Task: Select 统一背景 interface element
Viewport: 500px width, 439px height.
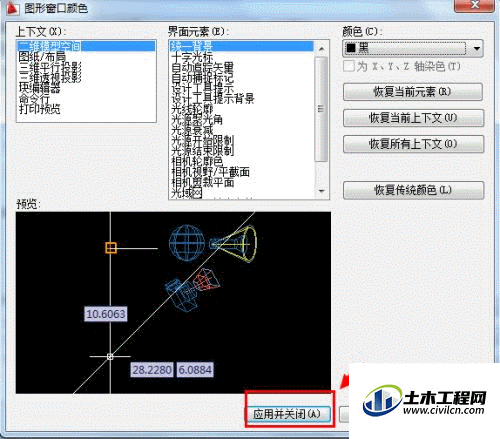Action: point(241,46)
